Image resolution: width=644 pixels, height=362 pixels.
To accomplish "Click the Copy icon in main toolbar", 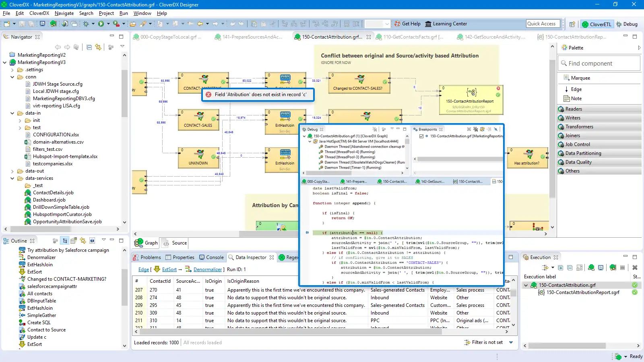I will pyautogui.click(x=254, y=24).
